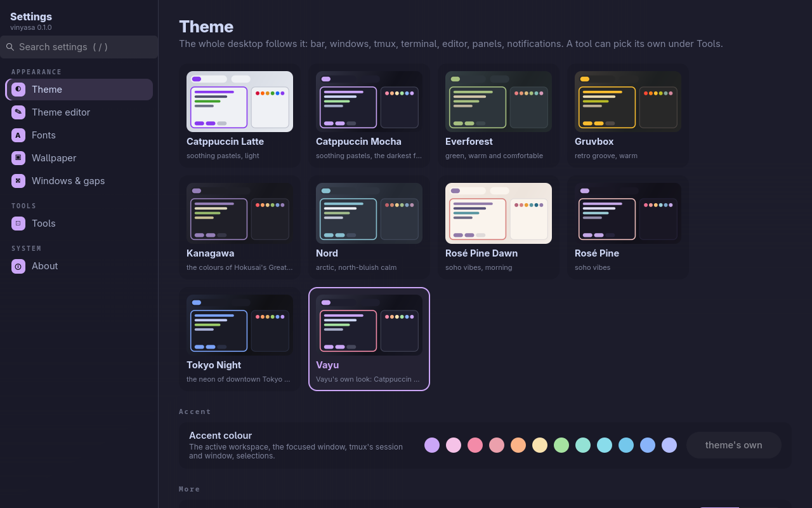Apply the Rosé Pine theme preview
The image size is (812, 508).
[x=628, y=213]
